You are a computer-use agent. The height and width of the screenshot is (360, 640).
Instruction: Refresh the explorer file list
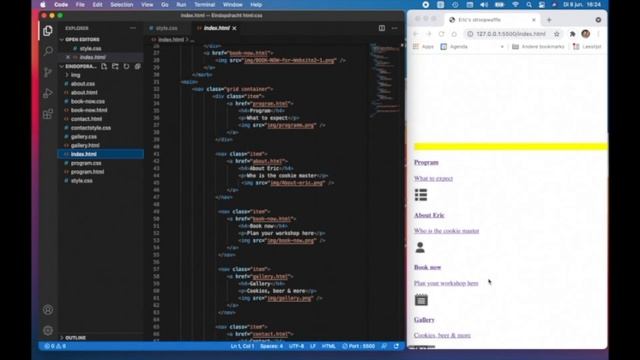coord(127,66)
